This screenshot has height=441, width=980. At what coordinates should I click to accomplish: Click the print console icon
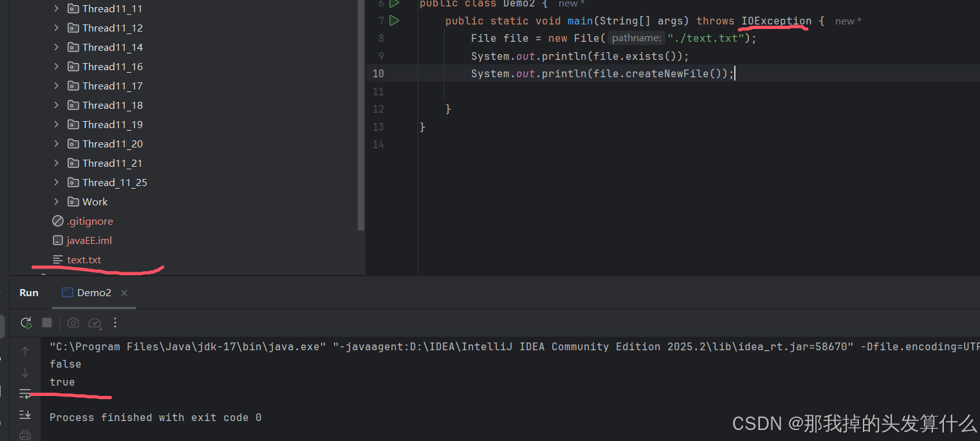pos(25,435)
